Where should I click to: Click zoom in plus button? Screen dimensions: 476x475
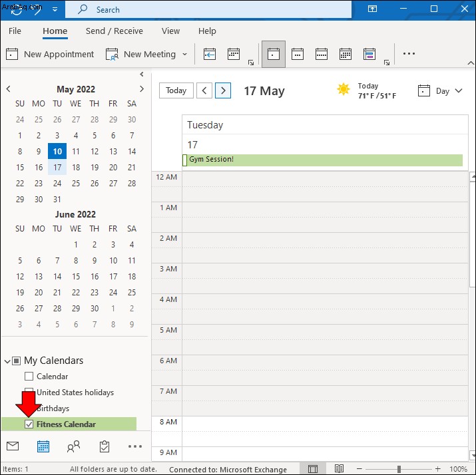437,468
